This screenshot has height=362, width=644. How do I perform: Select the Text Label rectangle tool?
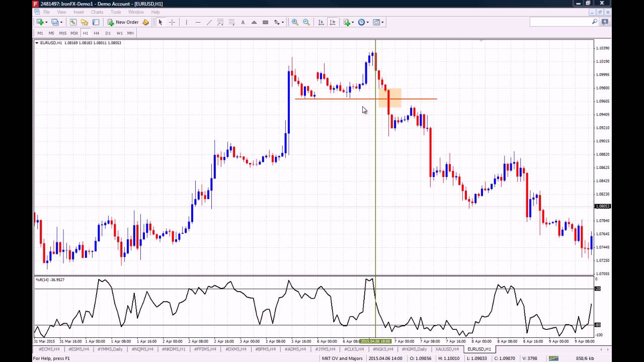(x=265, y=22)
